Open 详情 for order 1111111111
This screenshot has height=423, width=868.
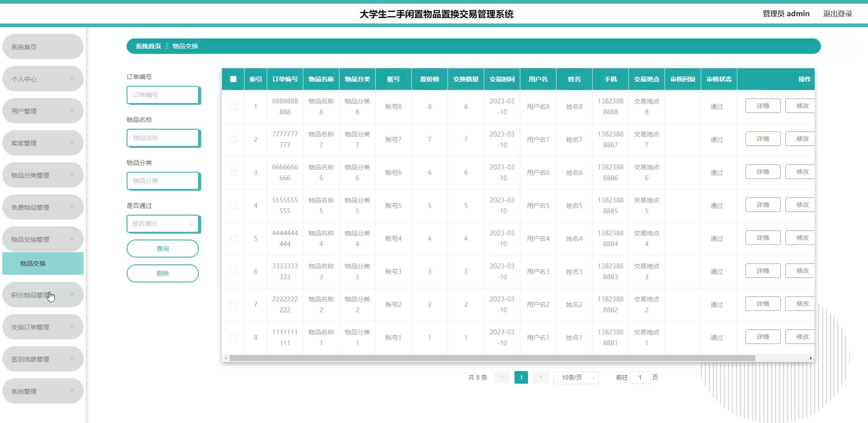pyautogui.click(x=763, y=337)
